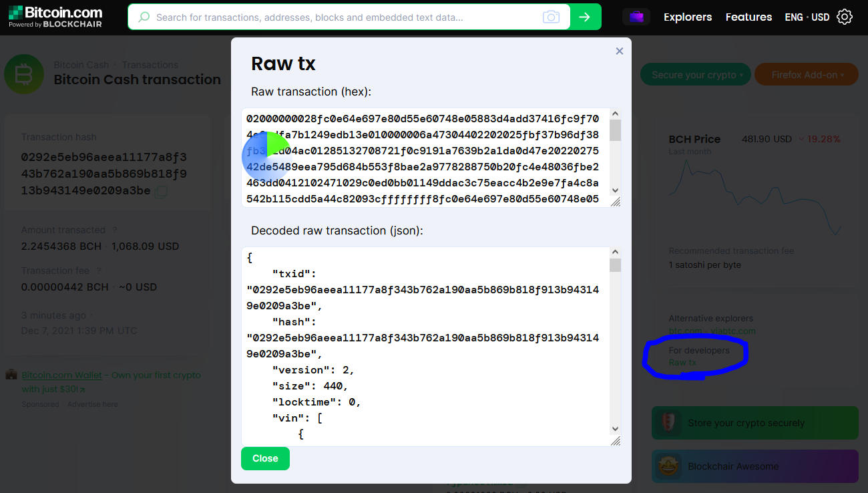The width and height of the screenshot is (868, 493).
Task: Open the Features menu
Action: pos(748,17)
